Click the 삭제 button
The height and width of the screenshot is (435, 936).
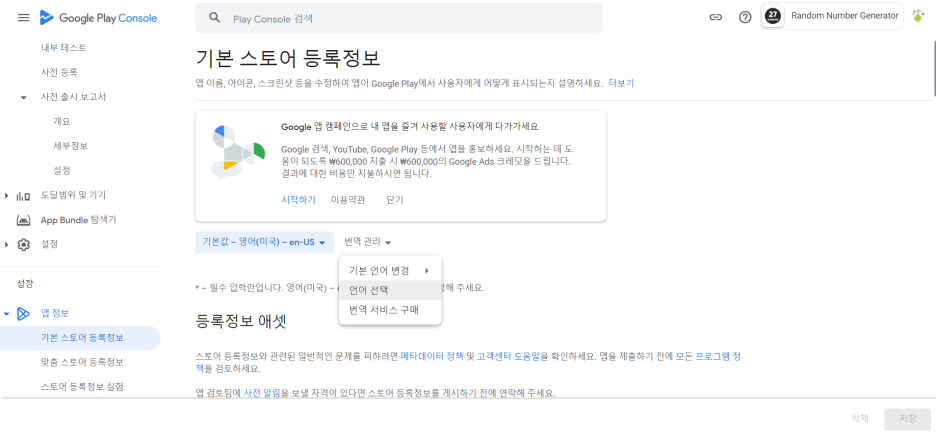(x=860, y=419)
